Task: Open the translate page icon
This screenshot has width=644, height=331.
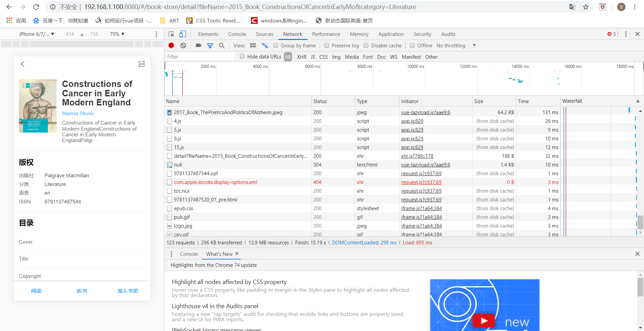Action: 572,7
